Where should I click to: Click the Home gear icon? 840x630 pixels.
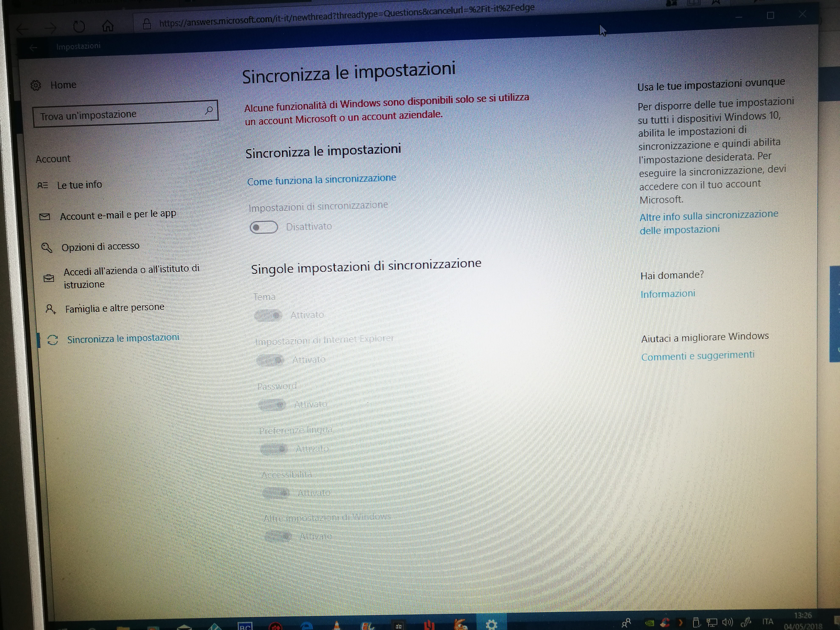click(36, 86)
